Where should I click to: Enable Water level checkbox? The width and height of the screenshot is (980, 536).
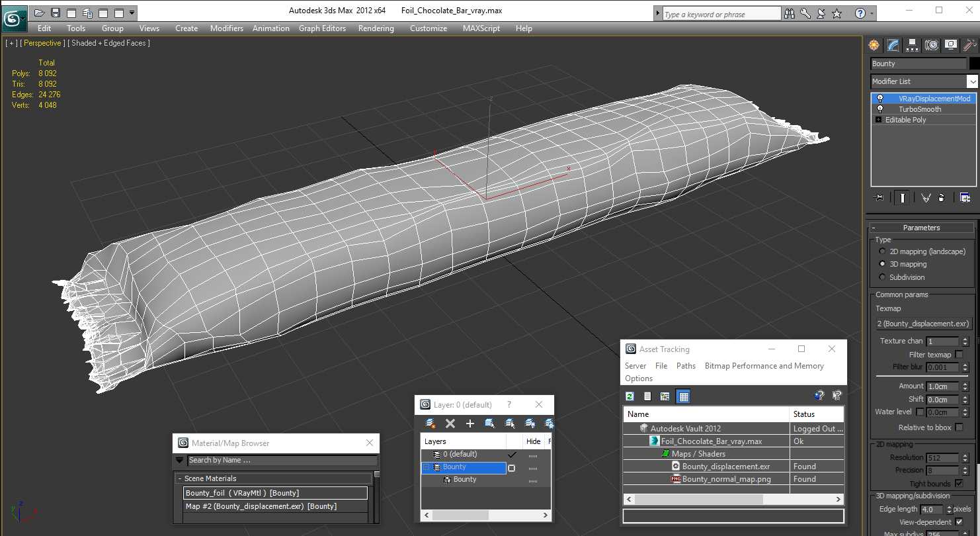(x=920, y=412)
